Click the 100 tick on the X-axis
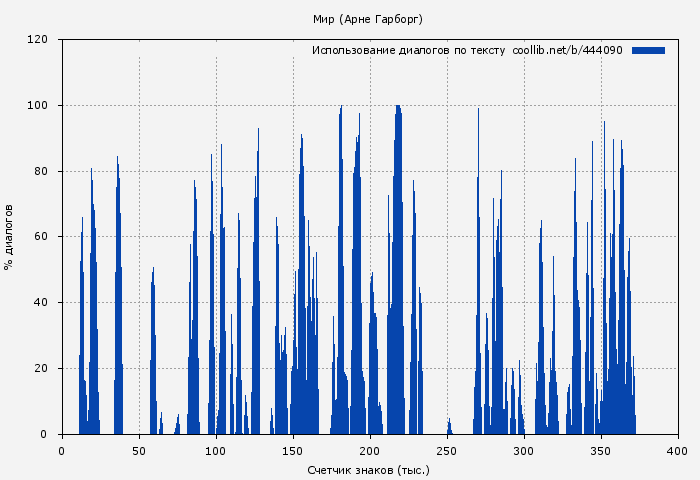 [216, 451]
